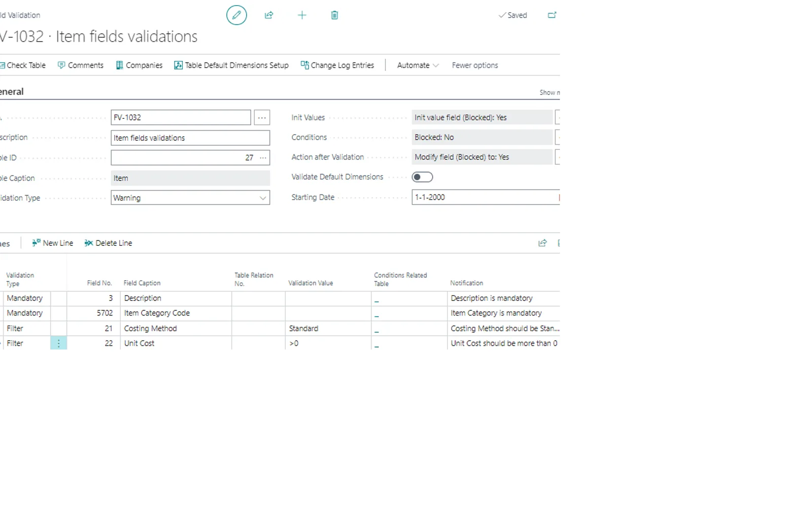
Task: Click Table Default Dimensions Setup icon
Action: 178,65
